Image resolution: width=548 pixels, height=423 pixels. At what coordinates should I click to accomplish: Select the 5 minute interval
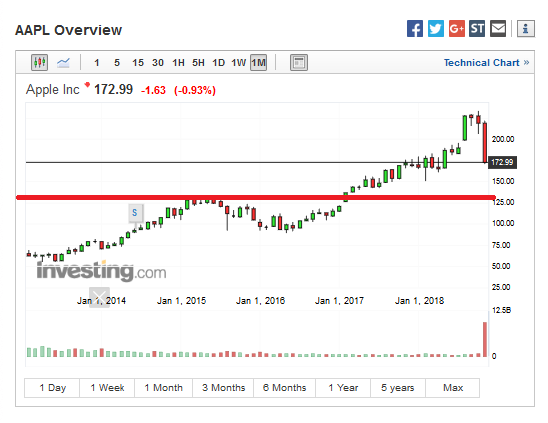point(117,63)
